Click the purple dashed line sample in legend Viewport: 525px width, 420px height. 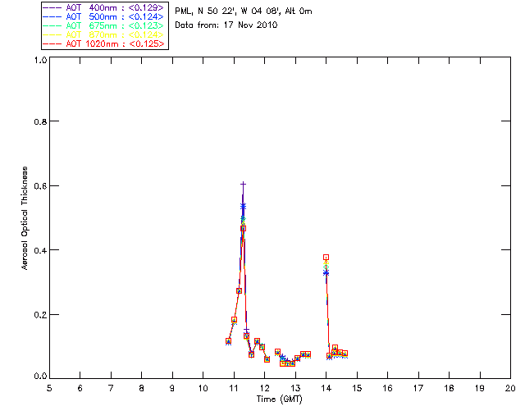click(x=52, y=7)
